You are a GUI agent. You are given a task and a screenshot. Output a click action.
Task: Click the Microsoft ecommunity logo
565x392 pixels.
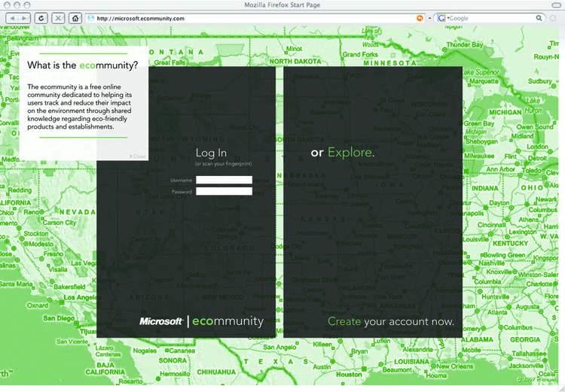pyautogui.click(x=201, y=321)
